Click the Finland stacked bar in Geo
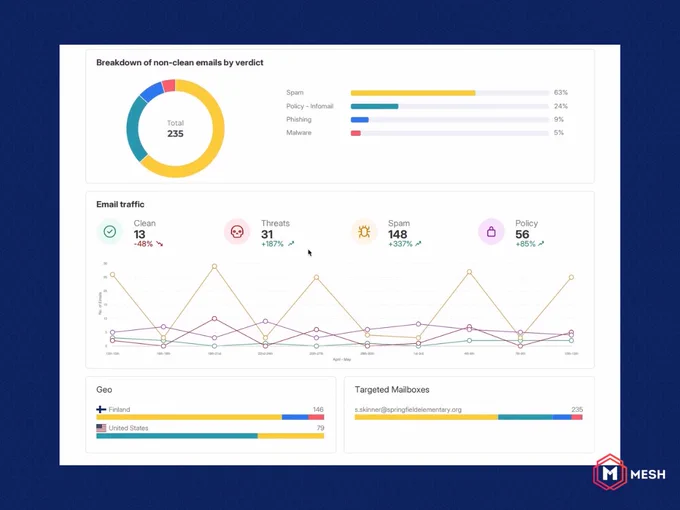 point(210,417)
